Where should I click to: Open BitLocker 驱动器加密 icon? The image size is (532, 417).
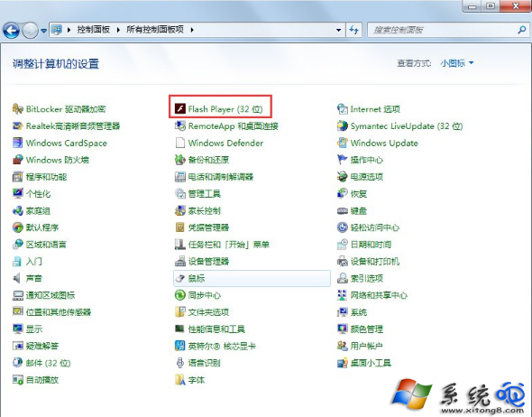click(x=18, y=108)
